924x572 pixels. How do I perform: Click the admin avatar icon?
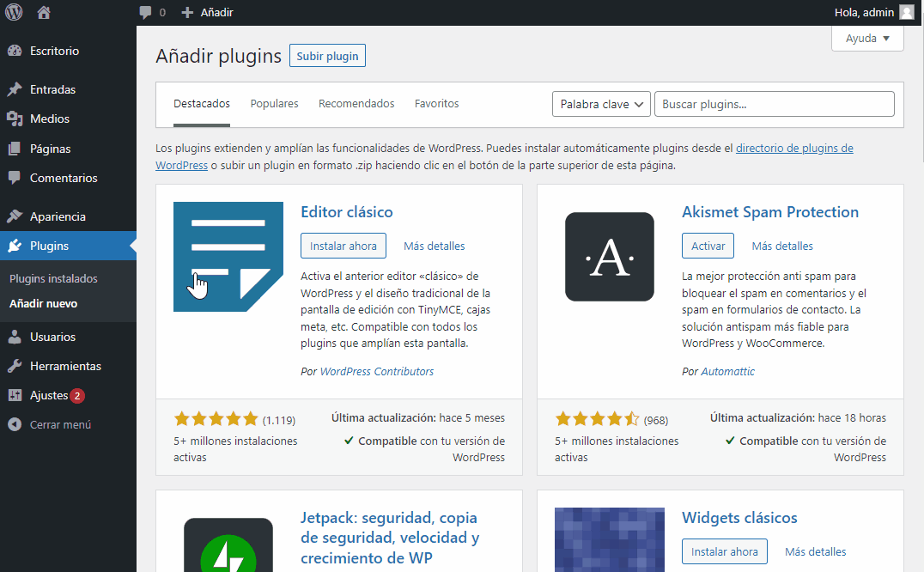click(906, 12)
